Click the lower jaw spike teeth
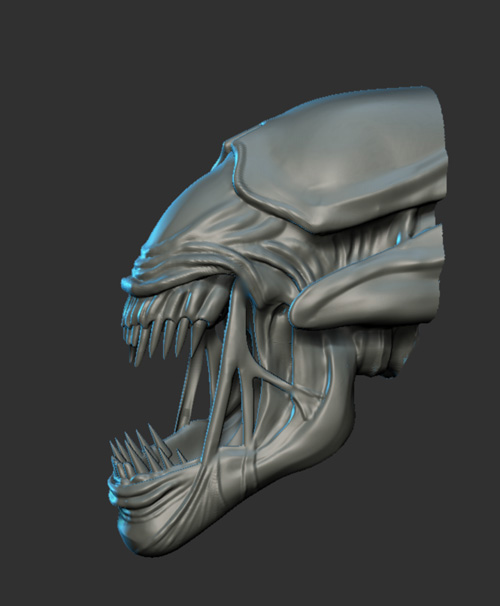The width and height of the screenshot is (500, 606). (x=145, y=450)
